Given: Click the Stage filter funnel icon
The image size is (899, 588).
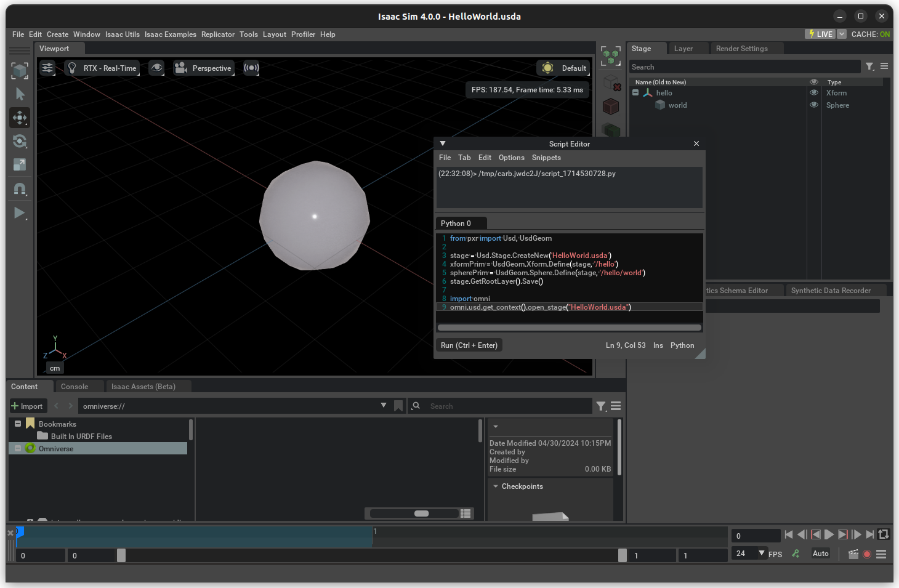Looking at the screenshot, I should pyautogui.click(x=869, y=66).
